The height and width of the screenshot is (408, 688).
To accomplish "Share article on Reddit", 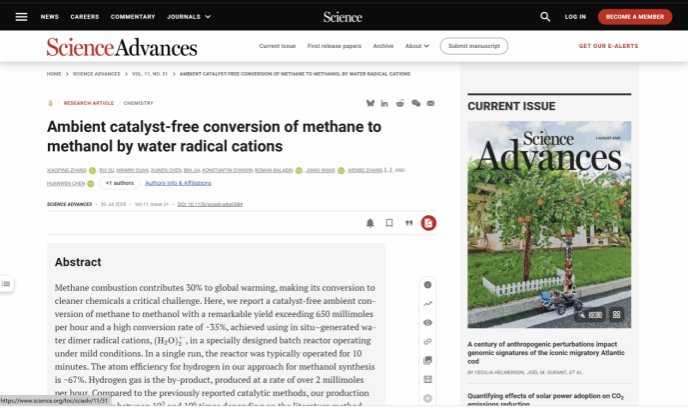I will pos(400,103).
